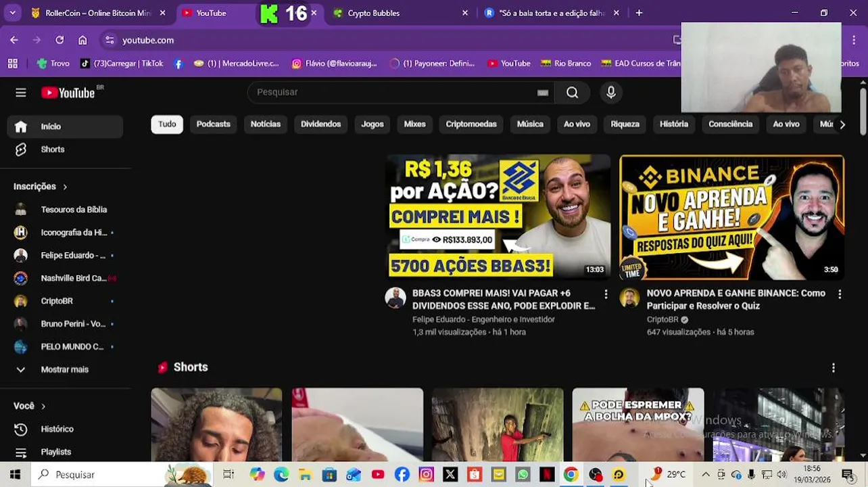868x487 pixels.
Task: Select the Riqueza filter chip
Action: [x=625, y=124]
